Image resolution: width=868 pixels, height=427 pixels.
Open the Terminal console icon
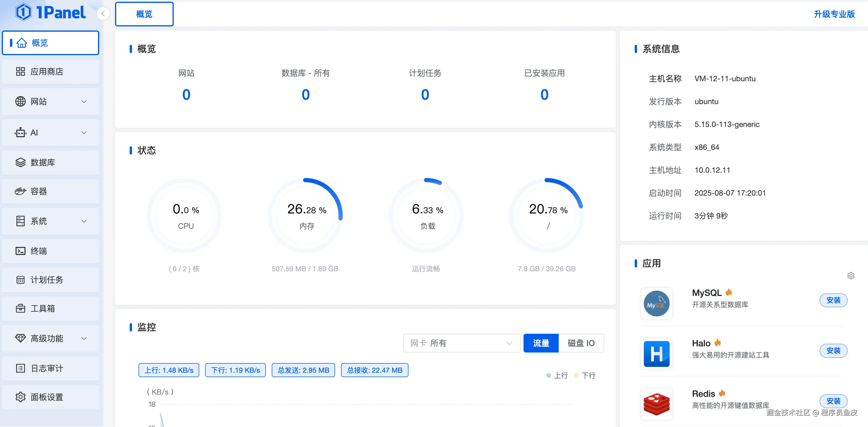(x=20, y=251)
